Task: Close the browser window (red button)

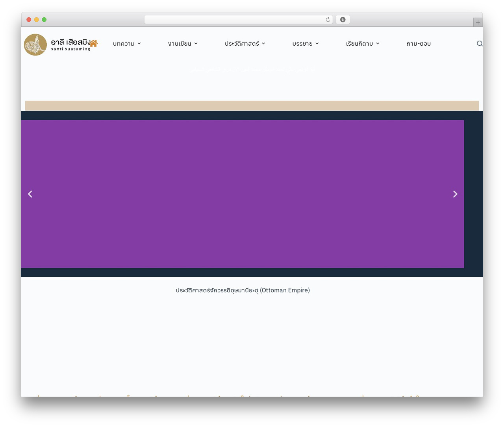Action: pyautogui.click(x=29, y=20)
